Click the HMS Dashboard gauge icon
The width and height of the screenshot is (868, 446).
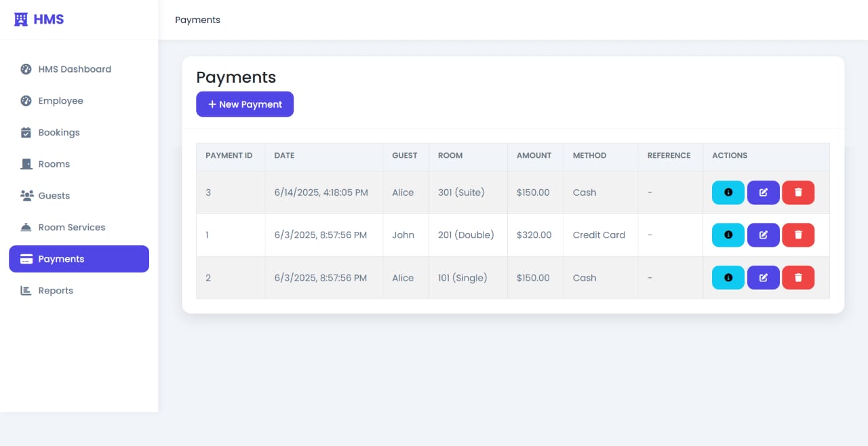pyautogui.click(x=26, y=69)
